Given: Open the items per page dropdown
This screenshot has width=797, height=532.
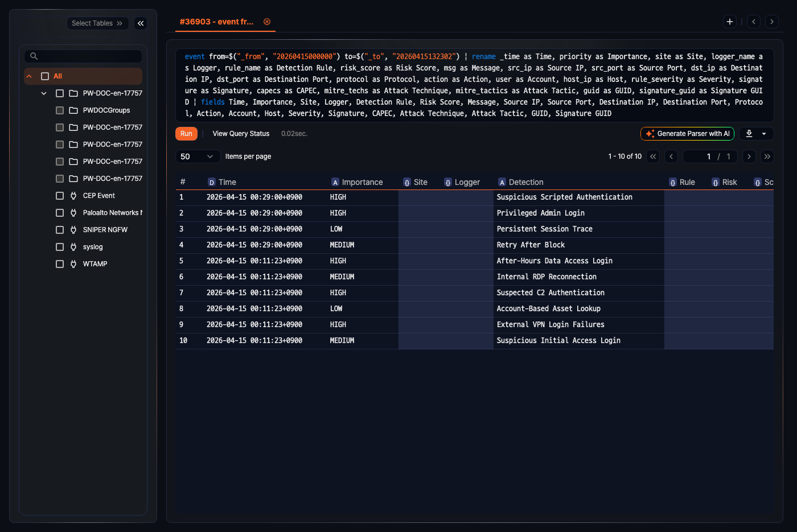Looking at the screenshot, I should pyautogui.click(x=196, y=156).
